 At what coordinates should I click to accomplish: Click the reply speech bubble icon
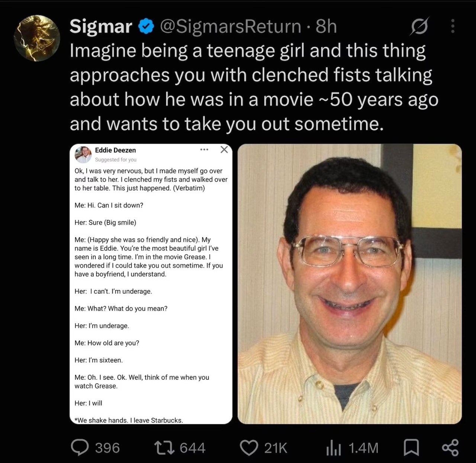(x=80, y=448)
